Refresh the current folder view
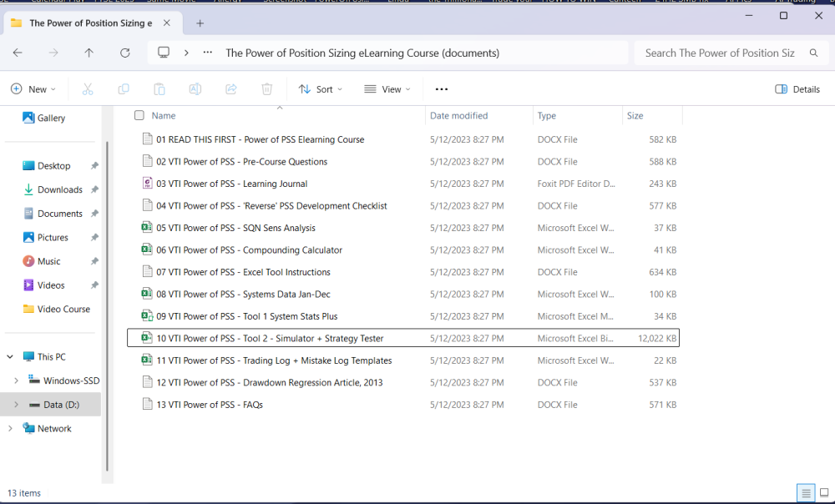This screenshot has height=504, width=835. [x=125, y=53]
